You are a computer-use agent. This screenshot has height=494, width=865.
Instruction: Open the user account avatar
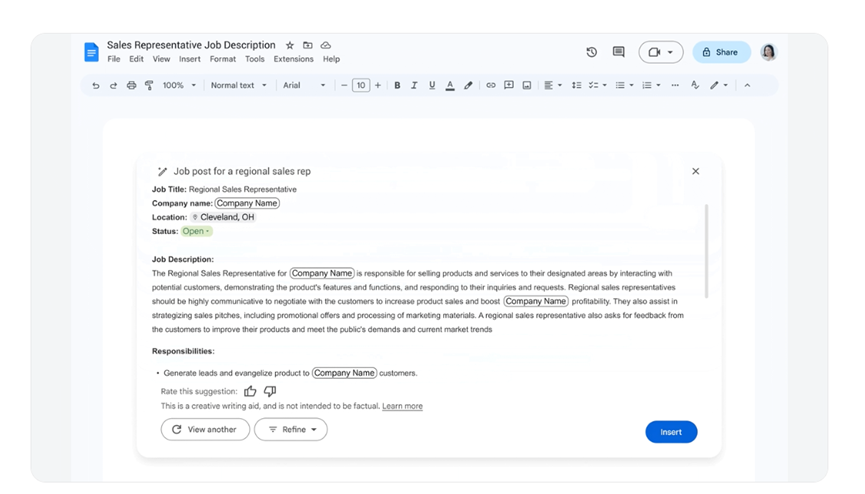pyautogui.click(x=768, y=52)
